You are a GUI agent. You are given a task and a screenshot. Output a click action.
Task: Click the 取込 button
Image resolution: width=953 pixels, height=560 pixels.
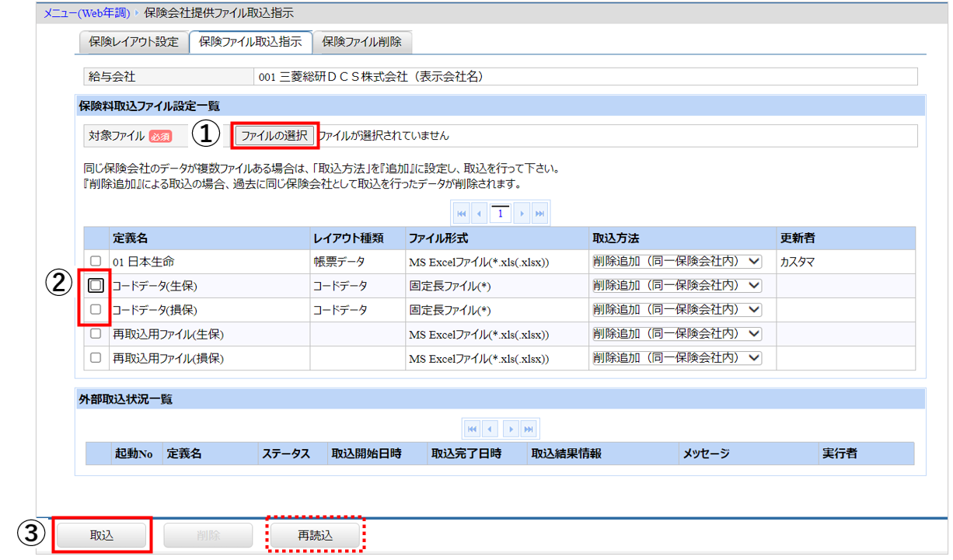pyautogui.click(x=102, y=536)
